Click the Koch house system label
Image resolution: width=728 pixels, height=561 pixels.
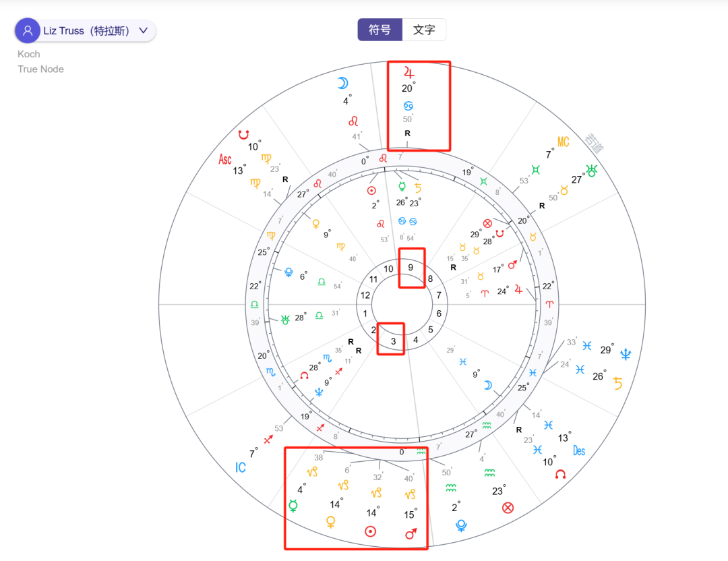(28, 54)
